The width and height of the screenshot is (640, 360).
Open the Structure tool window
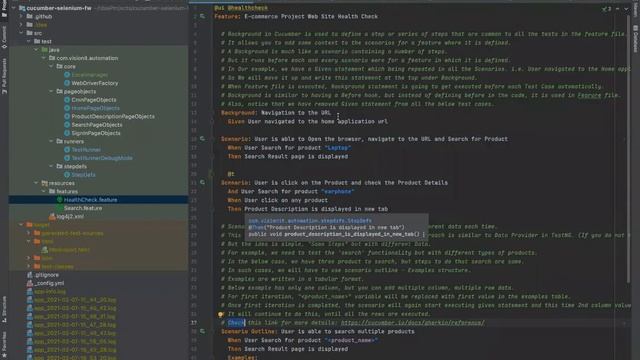pos(4,309)
